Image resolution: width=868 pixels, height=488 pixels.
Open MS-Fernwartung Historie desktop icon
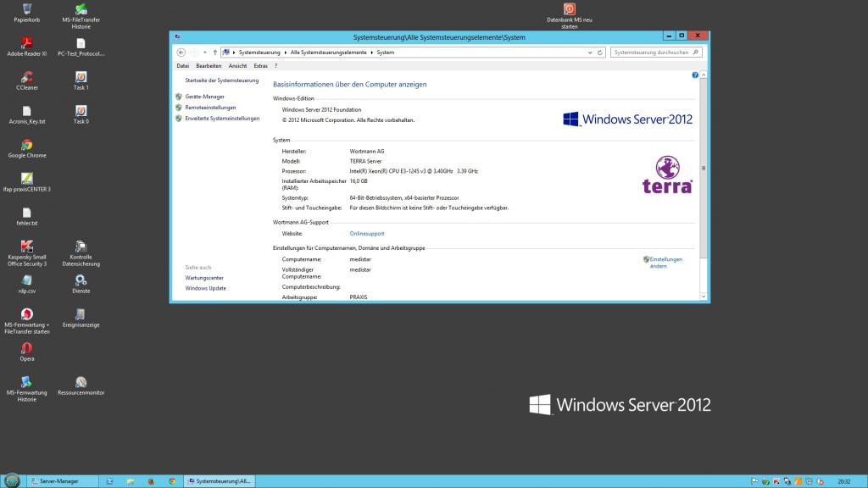tap(26, 389)
